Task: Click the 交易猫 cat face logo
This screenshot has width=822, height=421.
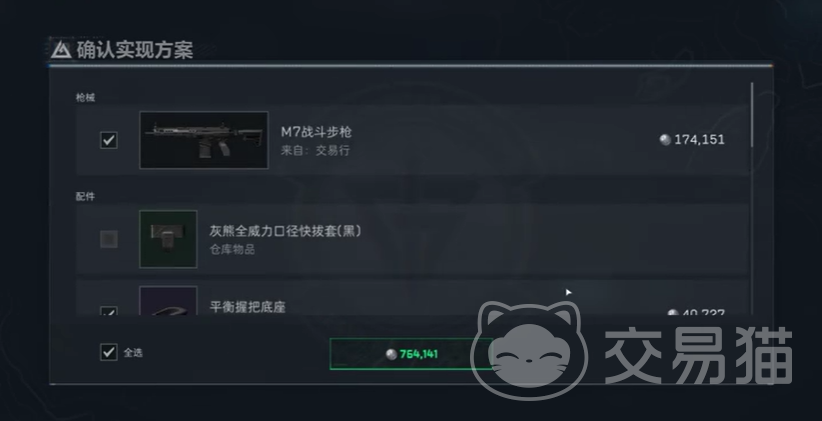Action: 529,350
